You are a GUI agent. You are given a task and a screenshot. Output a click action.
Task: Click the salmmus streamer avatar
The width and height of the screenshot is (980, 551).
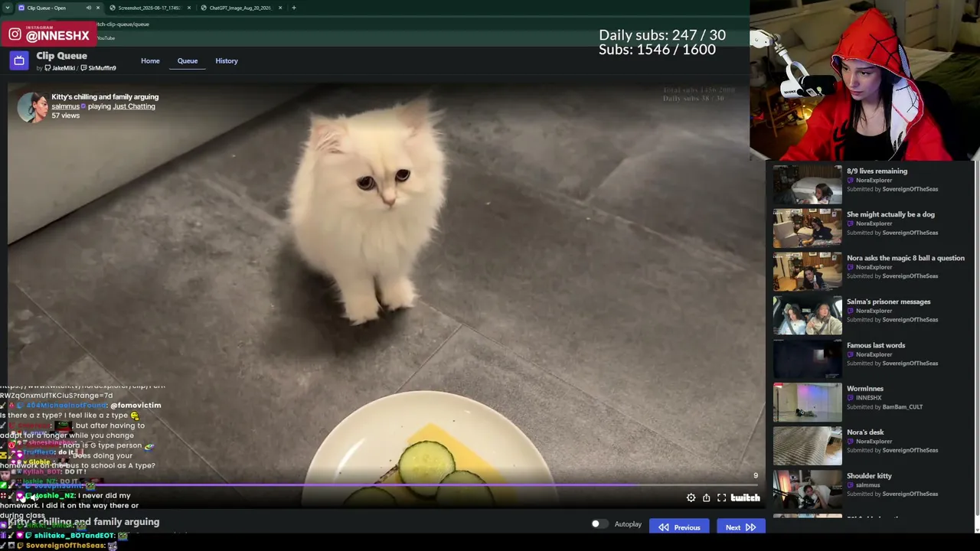pos(33,107)
